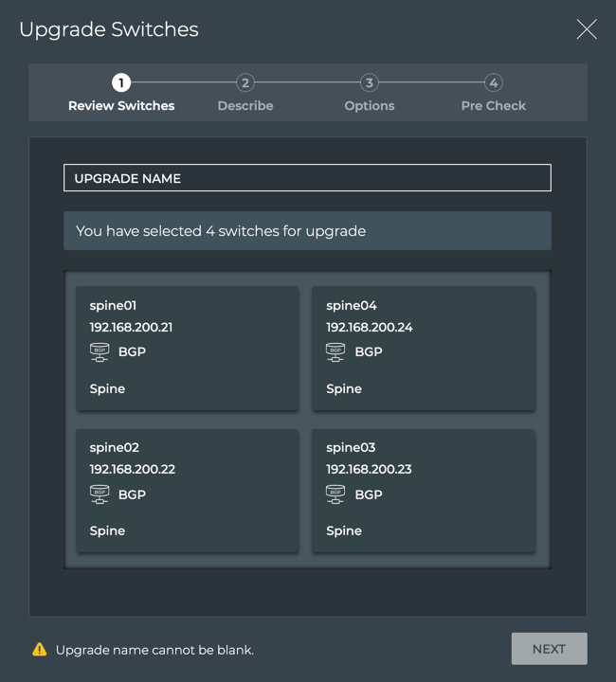The image size is (616, 682).
Task: Close the Upgrade Switches dialog
Action: click(587, 29)
